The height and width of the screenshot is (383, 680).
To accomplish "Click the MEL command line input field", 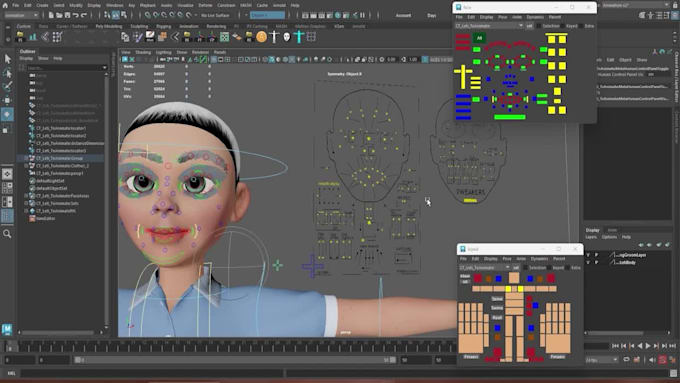I will coord(152,373).
